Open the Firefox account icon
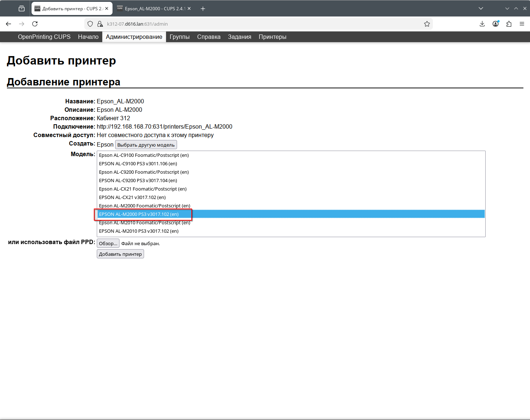This screenshot has width=530, height=420. tap(496, 24)
